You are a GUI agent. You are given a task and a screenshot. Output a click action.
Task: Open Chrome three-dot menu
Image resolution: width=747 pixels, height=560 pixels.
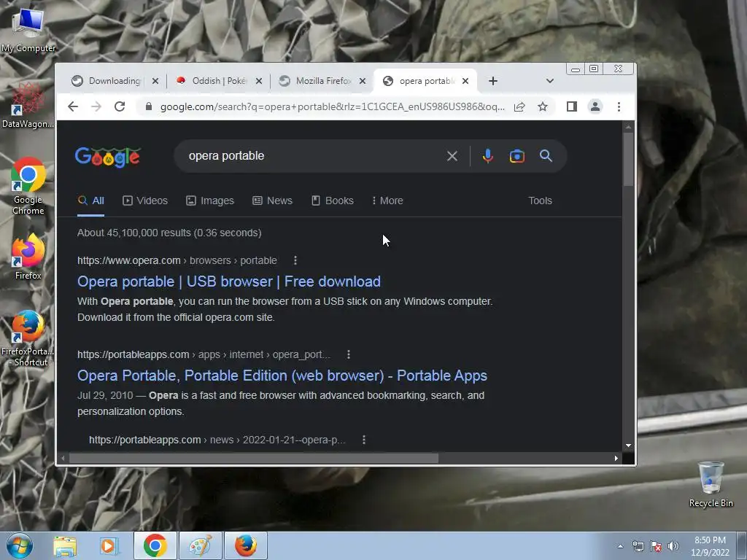click(619, 106)
